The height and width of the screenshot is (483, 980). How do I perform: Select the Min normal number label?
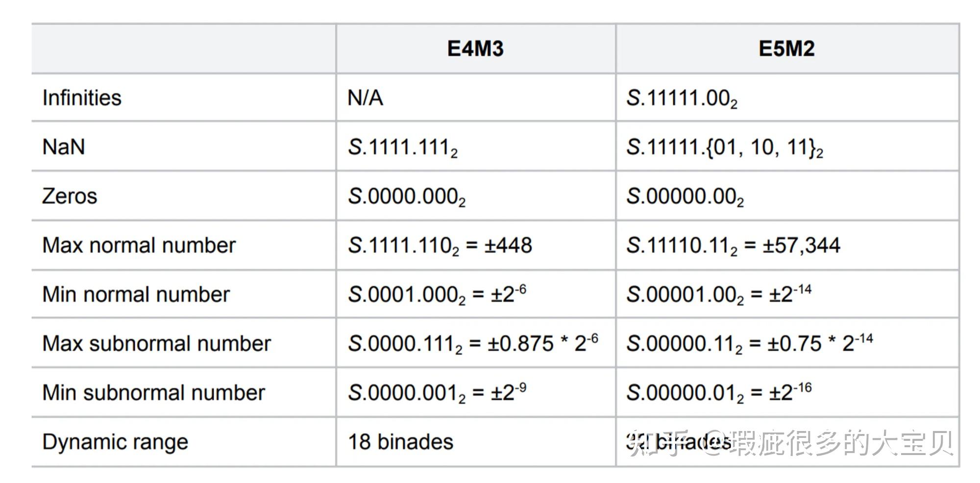136,294
